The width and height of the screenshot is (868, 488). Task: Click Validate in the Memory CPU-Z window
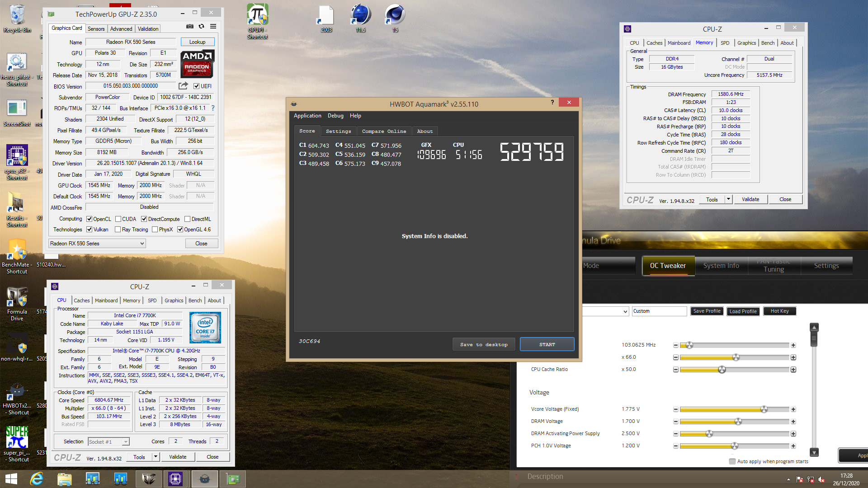750,199
